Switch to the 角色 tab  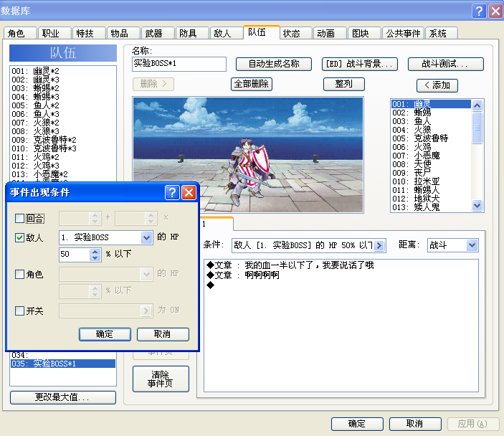(x=19, y=33)
